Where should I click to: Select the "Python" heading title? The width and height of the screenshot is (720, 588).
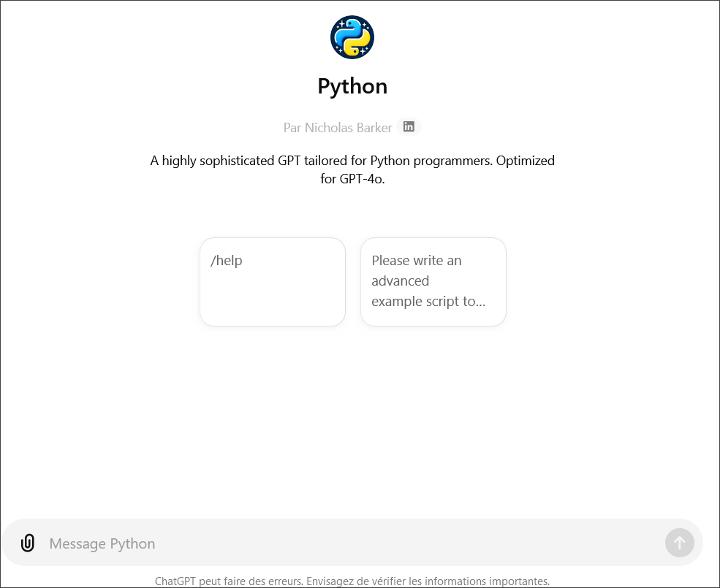352,85
